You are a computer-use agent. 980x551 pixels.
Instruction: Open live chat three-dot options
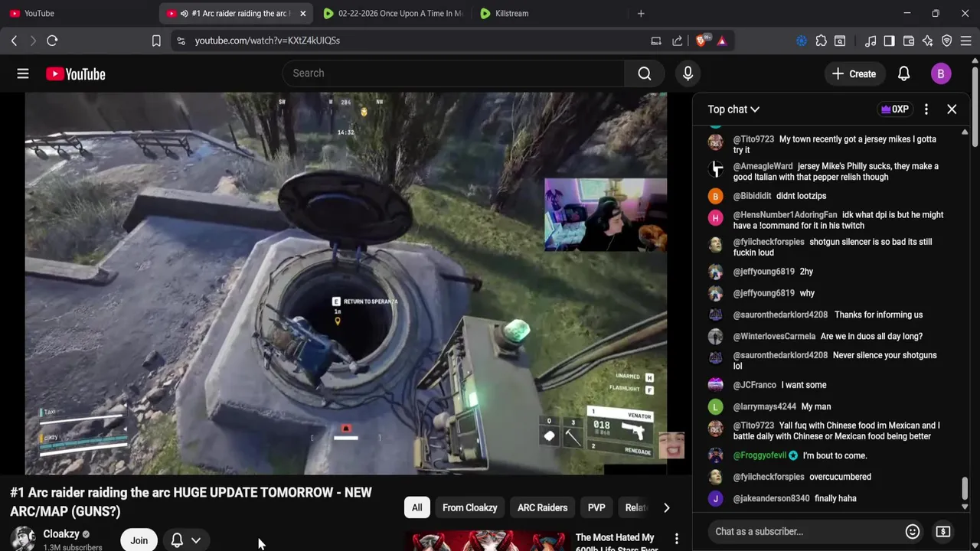point(926,109)
